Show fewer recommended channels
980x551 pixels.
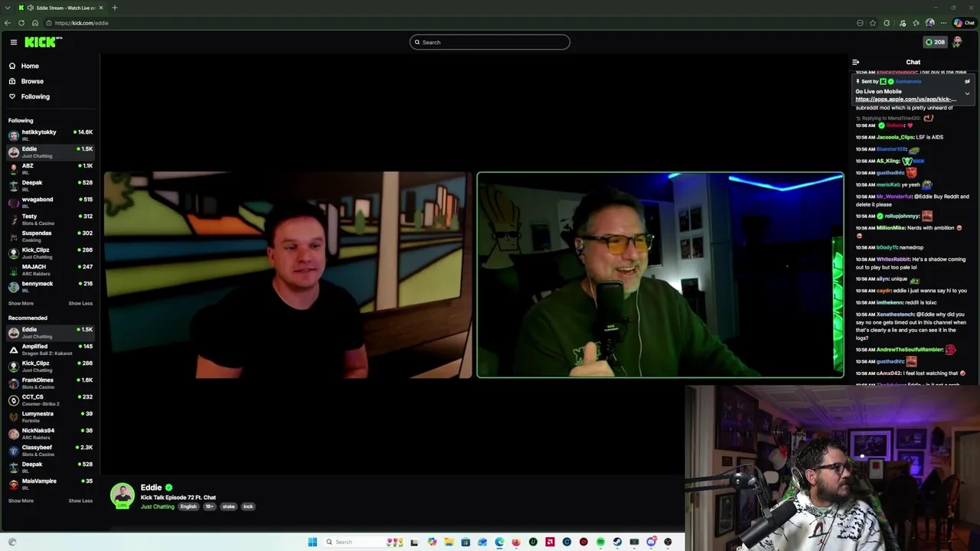80,500
